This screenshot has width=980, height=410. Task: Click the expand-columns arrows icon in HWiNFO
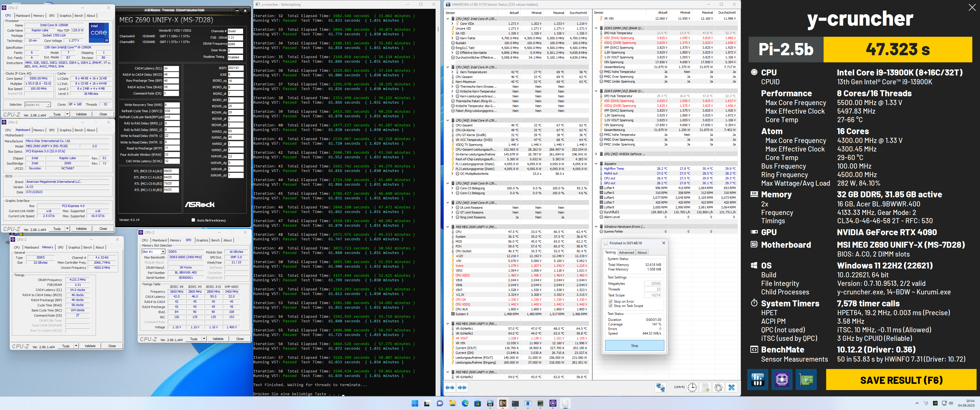[x=450, y=388]
